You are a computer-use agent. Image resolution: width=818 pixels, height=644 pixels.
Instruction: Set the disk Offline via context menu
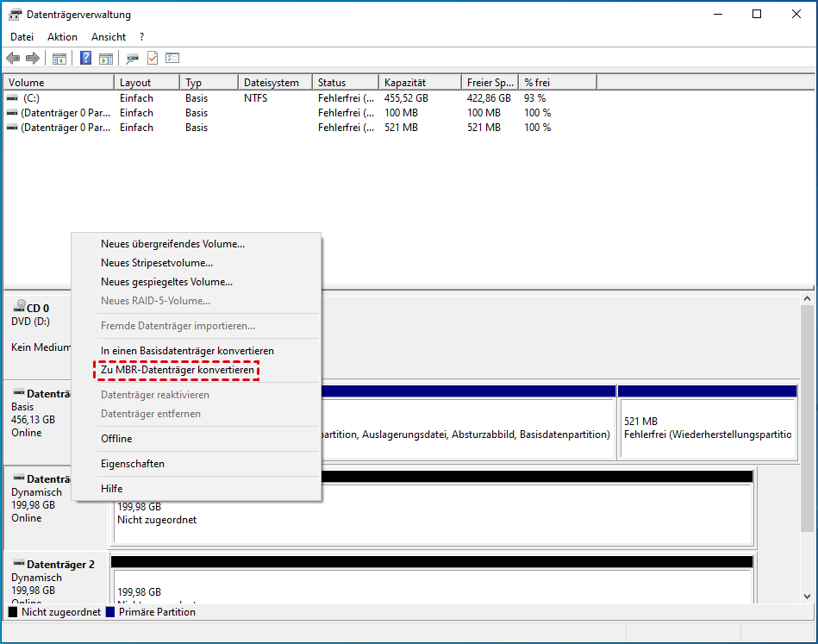[x=116, y=439]
